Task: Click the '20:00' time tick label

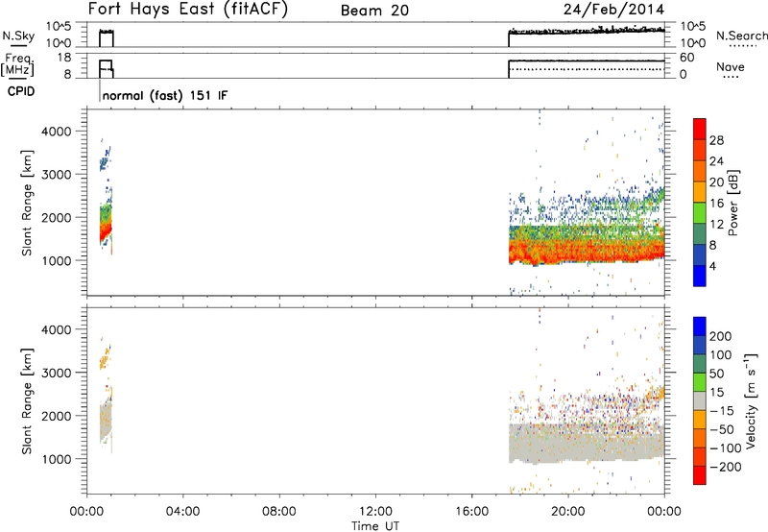Action: [x=567, y=512]
